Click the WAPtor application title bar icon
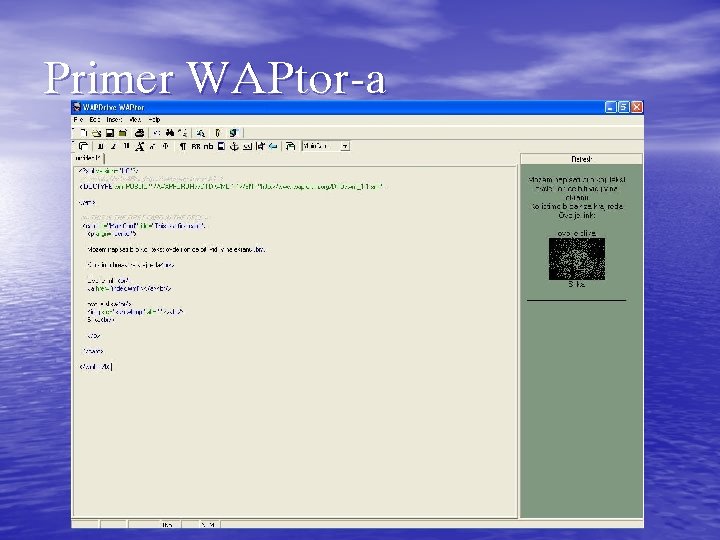 77,107
